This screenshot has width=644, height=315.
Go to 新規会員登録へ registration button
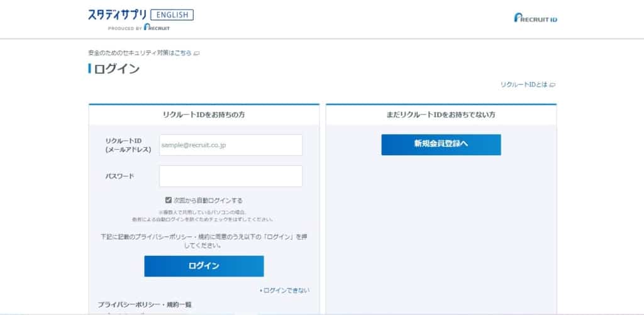(x=441, y=144)
